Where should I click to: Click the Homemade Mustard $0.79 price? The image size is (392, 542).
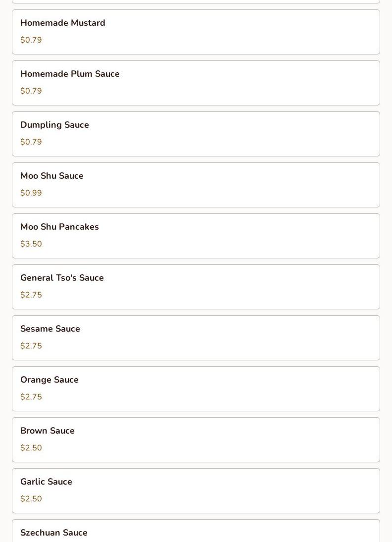(31, 40)
